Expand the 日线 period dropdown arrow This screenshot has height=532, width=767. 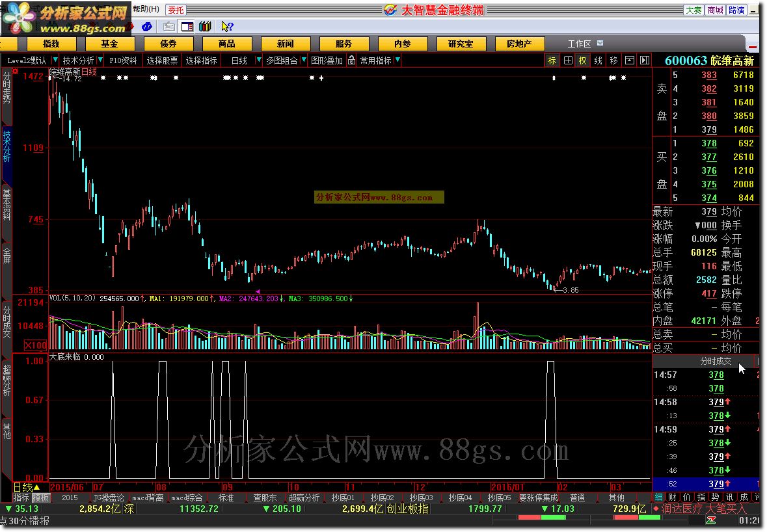(259, 60)
